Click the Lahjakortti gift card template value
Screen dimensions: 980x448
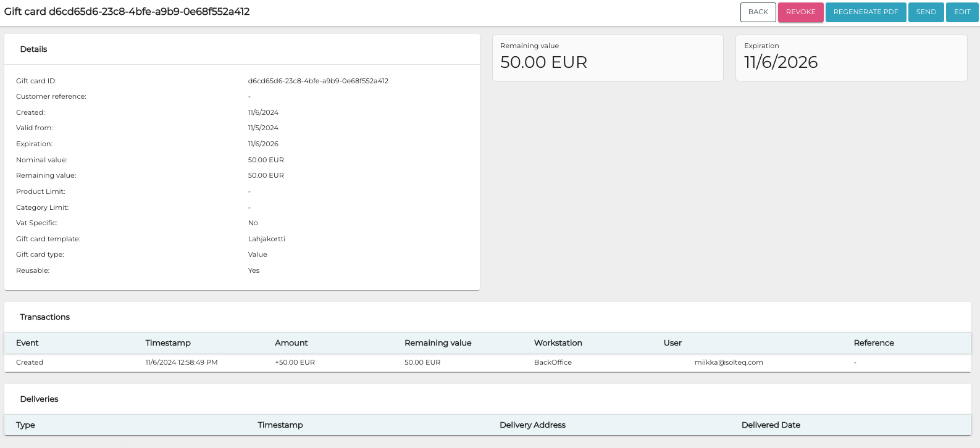click(x=266, y=239)
